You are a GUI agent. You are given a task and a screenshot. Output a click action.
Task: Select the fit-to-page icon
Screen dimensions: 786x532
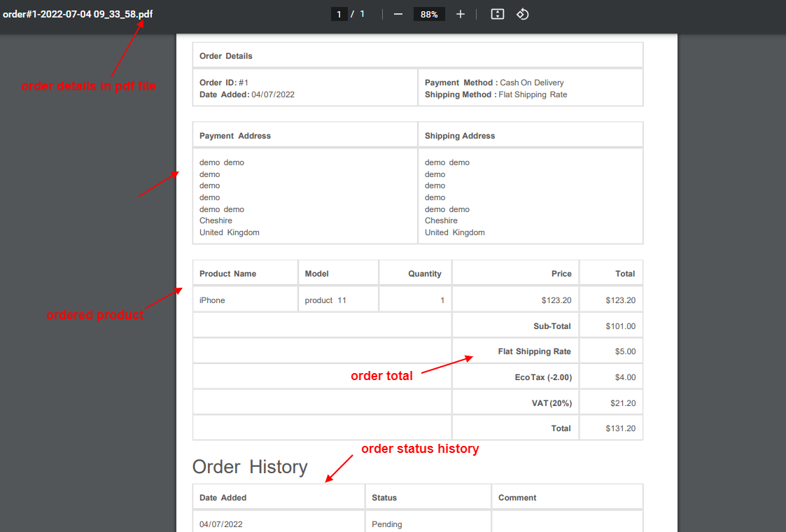497,13
